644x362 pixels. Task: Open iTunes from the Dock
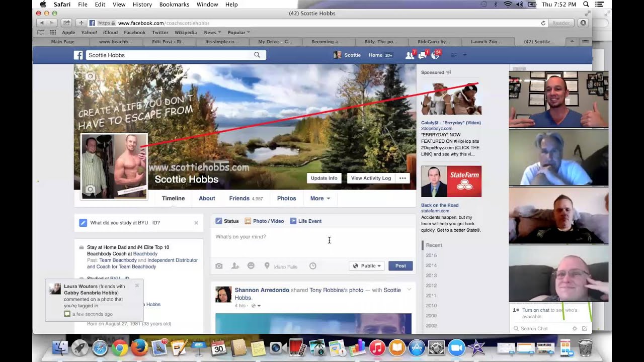pos(377,348)
